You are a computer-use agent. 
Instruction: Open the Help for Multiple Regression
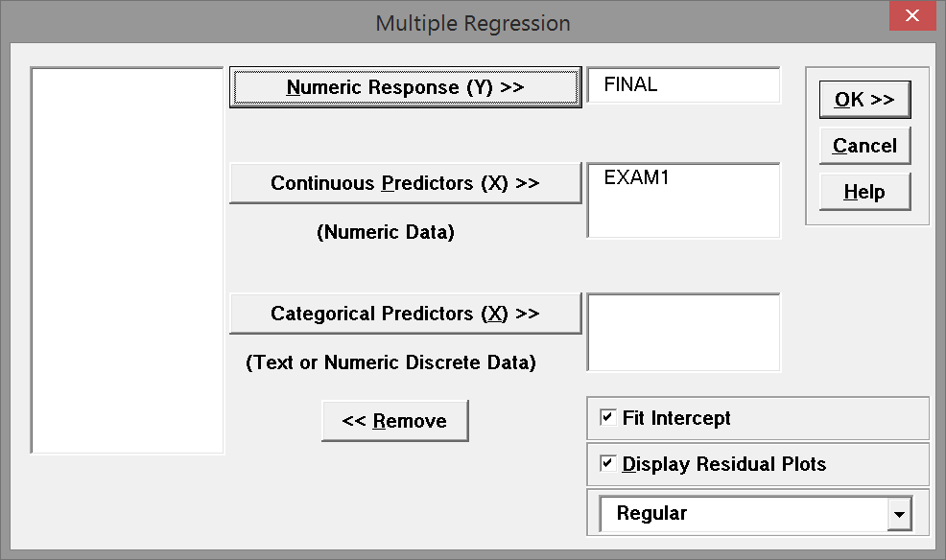click(863, 191)
